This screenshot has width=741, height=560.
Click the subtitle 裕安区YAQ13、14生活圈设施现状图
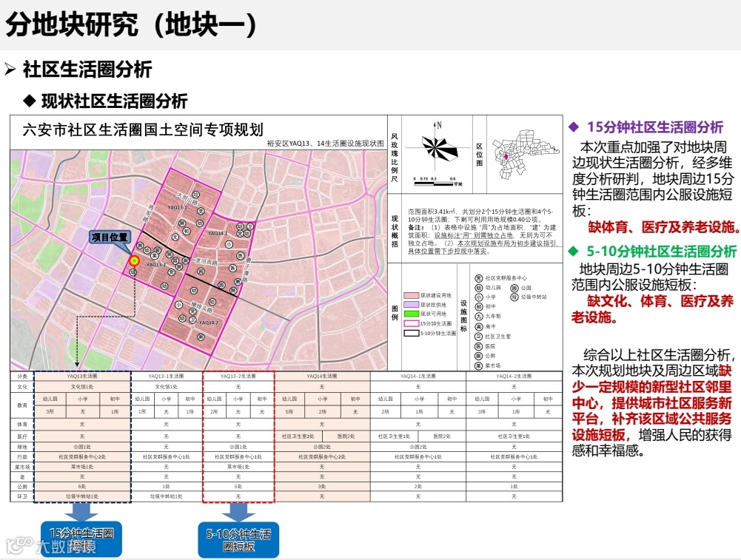click(x=325, y=143)
